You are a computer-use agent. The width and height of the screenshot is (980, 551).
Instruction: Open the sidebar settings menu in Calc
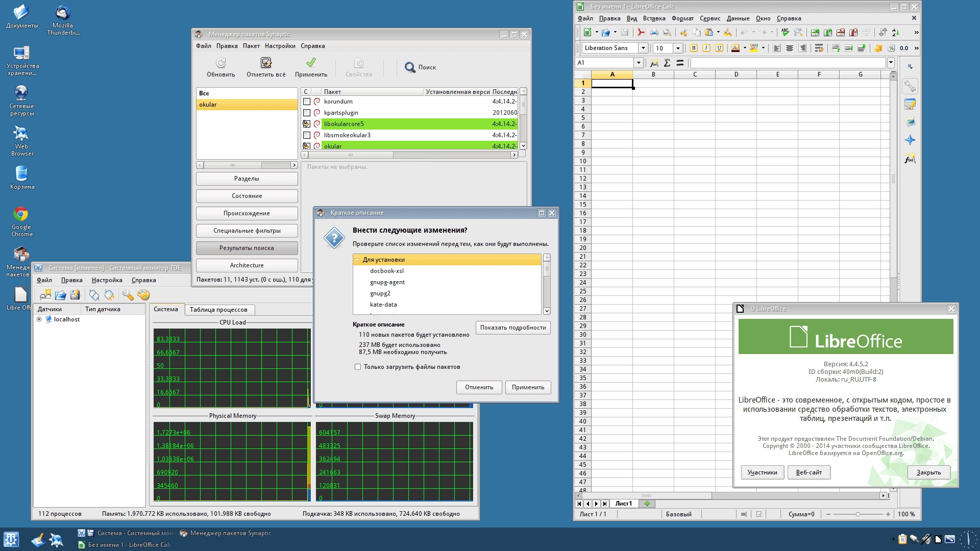[x=910, y=66]
